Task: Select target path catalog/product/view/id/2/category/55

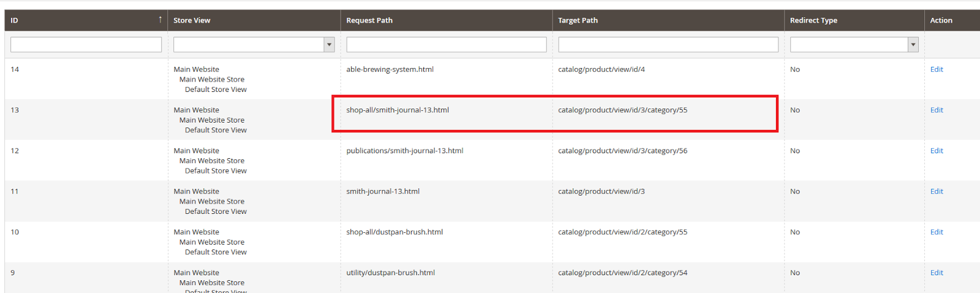Action: click(622, 232)
